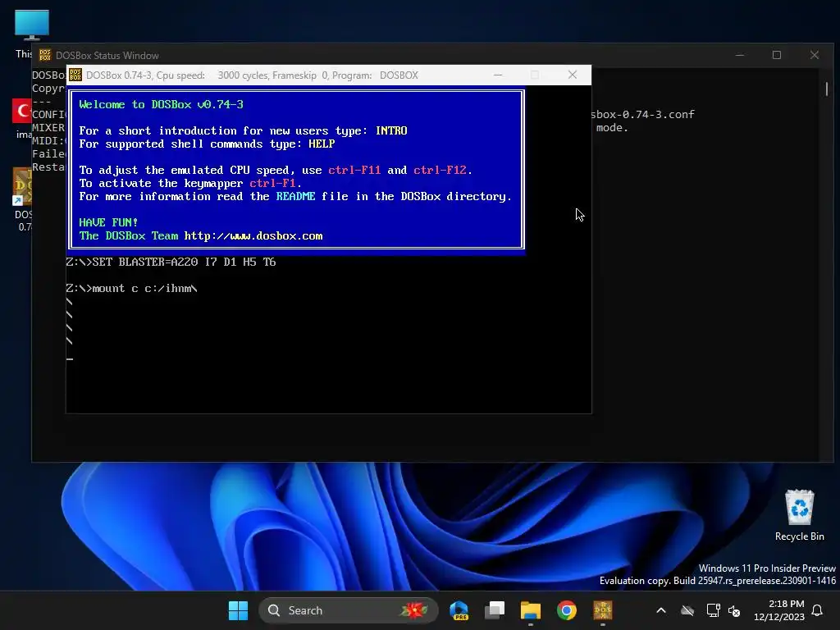
Task: Click the ctrl-F11 shortcut text
Action: coord(354,171)
